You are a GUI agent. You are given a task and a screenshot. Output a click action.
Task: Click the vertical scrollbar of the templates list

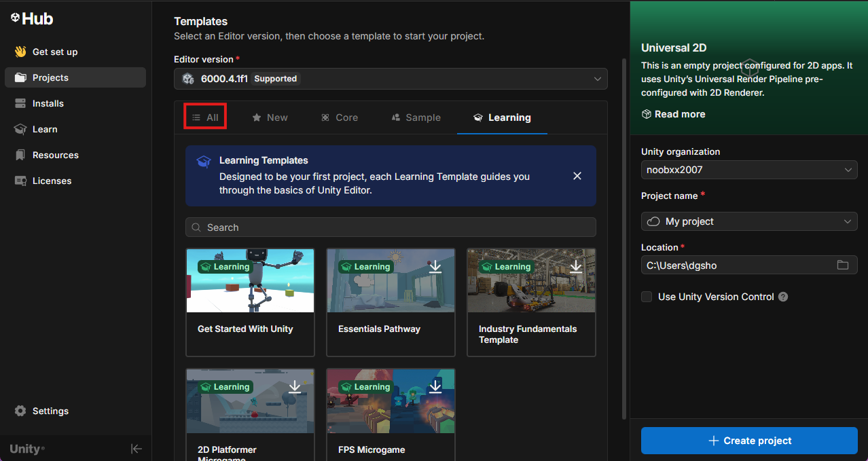pyautogui.click(x=624, y=238)
